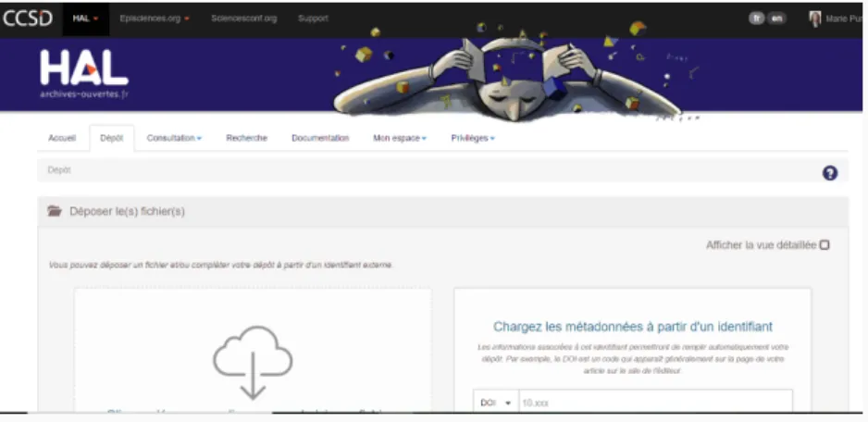Open the Marie user account menu

(844, 19)
